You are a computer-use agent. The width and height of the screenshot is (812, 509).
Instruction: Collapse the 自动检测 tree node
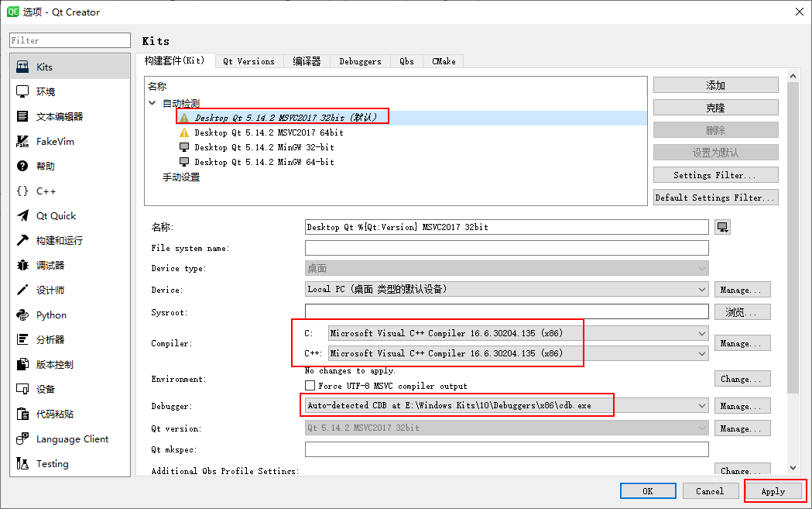(152, 101)
